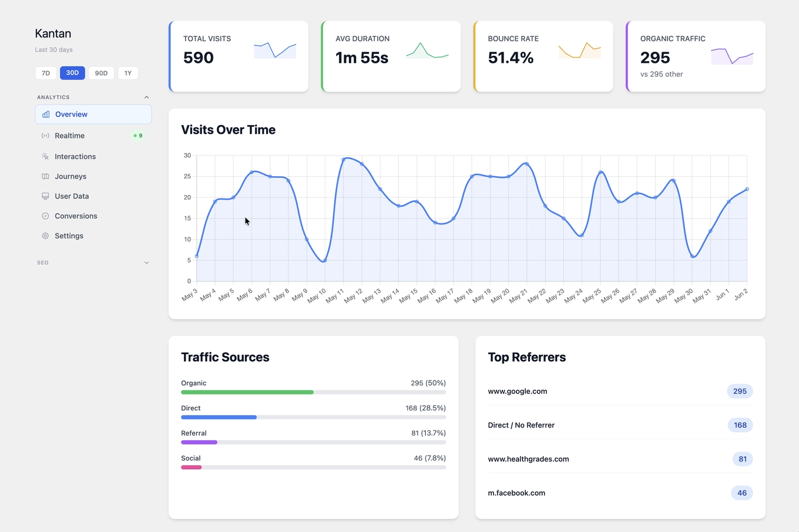The image size is (799, 532).
Task: Click the '46 (7.8%)' Social value
Action: (x=430, y=458)
